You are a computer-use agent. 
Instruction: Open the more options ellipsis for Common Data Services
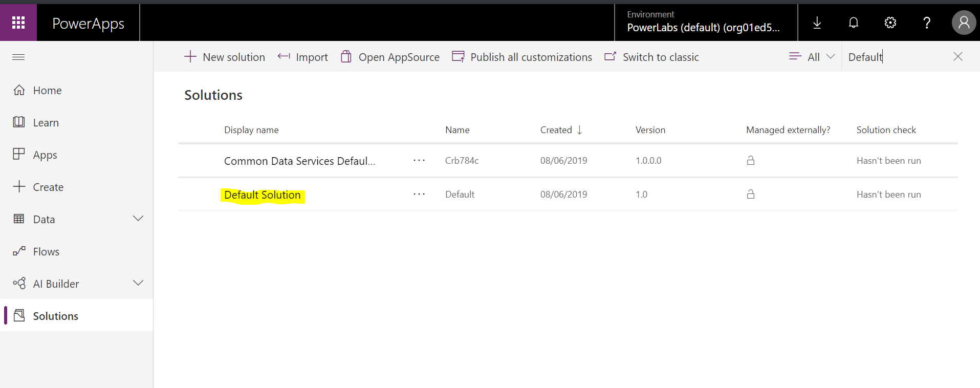click(419, 160)
